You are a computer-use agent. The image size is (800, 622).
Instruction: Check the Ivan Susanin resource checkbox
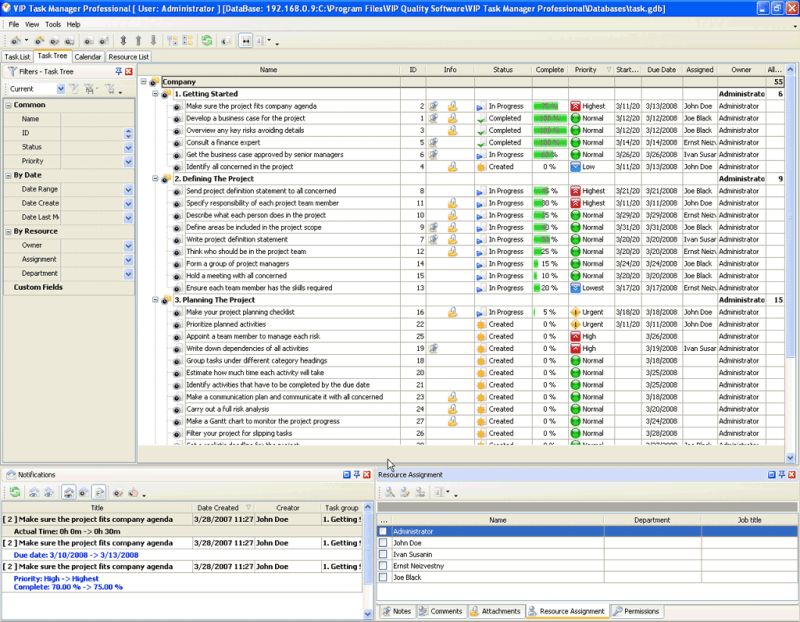point(383,554)
